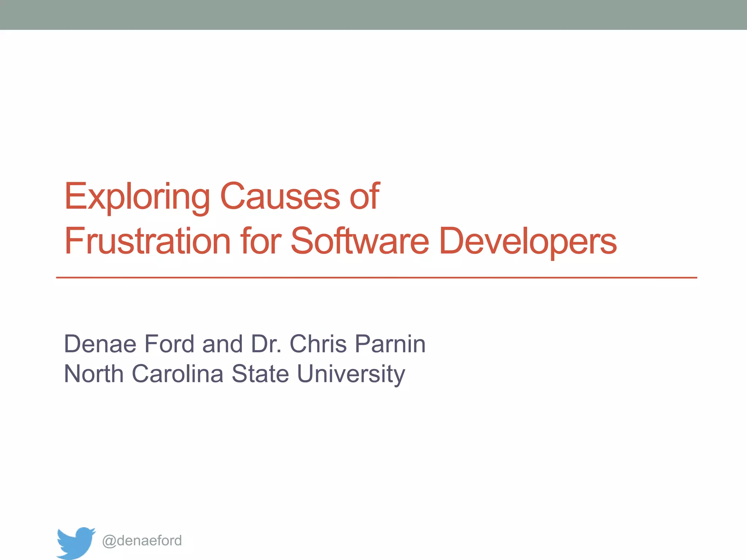Click the word 'Software' in the title
The height and width of the screenshot is (560, 747).
pos(360,241)
